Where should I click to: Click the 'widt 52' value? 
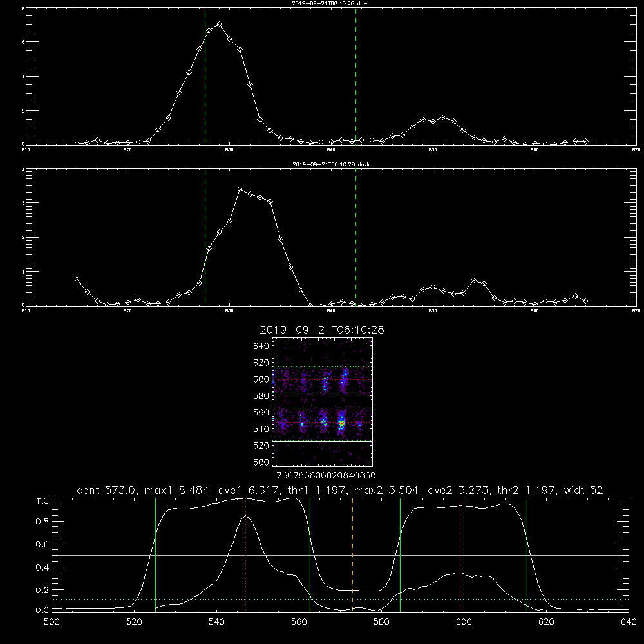pyautogui.click(x=583, y=490)
